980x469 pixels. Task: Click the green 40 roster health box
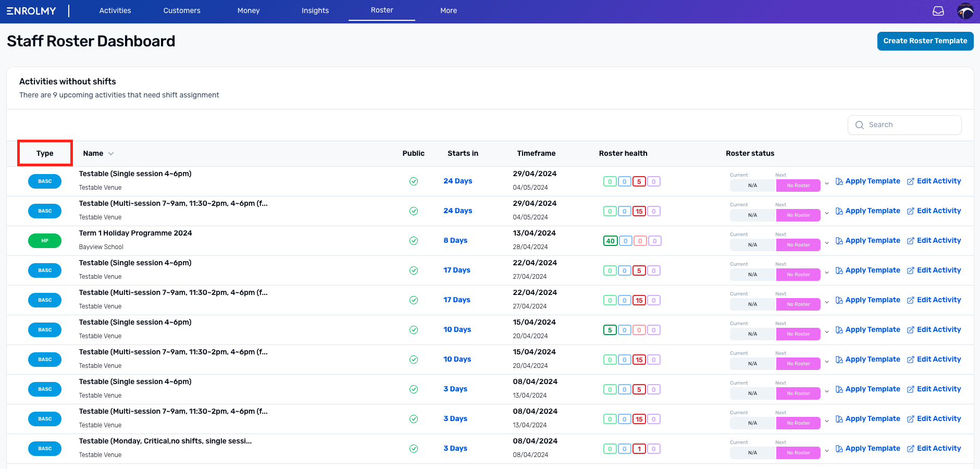pos(610,241)
